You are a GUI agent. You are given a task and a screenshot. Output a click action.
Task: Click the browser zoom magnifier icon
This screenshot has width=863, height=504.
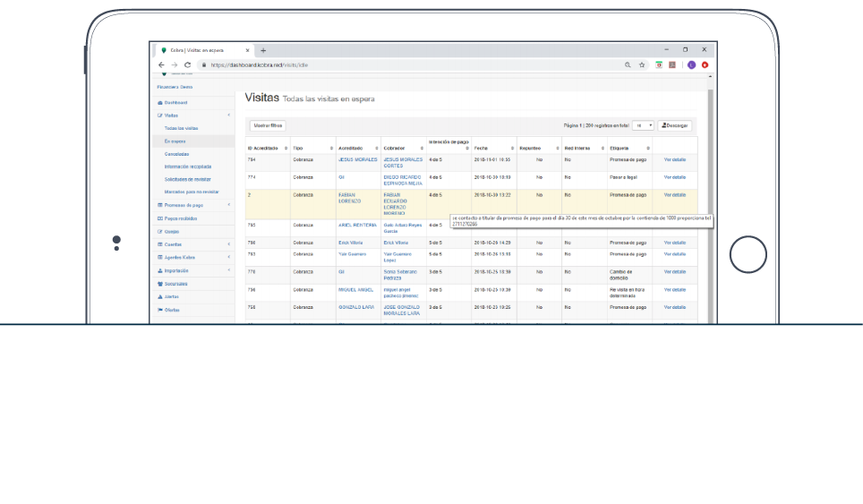(628, 65)
